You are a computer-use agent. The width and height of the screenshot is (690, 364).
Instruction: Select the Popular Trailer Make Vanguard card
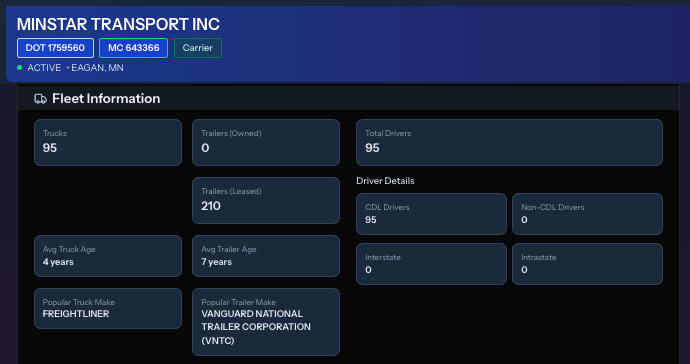coord(266,322)
